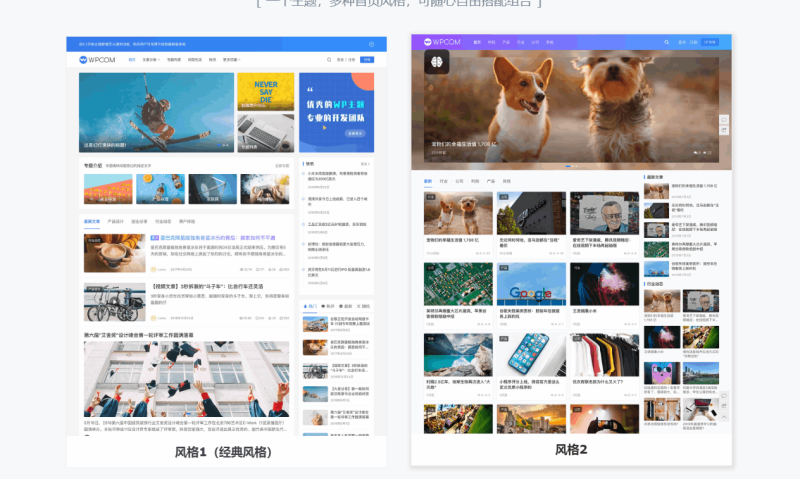
Task: Select the active first tab under the dog hero
Action: click(428, 181)
